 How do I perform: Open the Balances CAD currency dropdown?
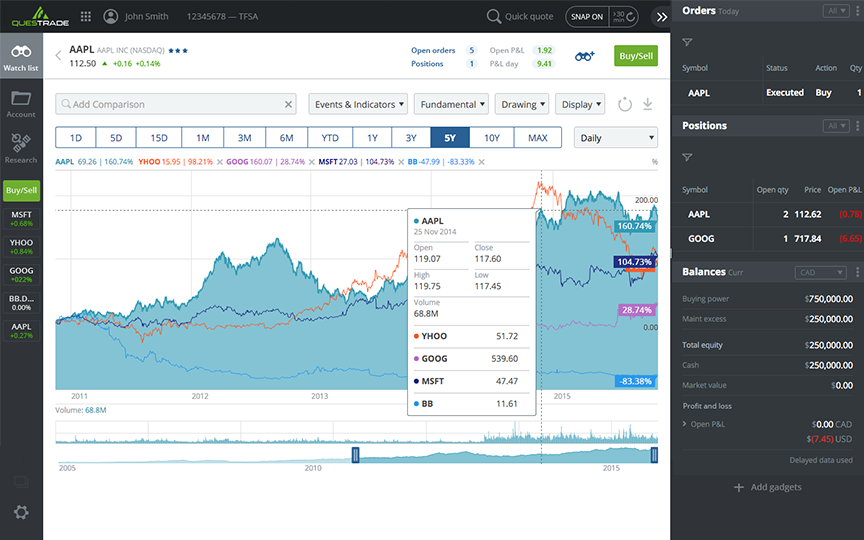click(820, 272)
